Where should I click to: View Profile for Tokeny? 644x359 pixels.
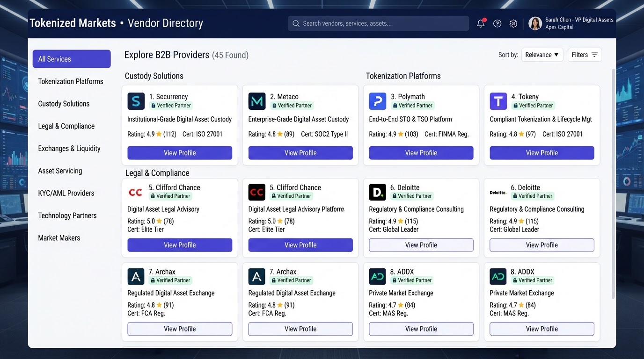pyautogui.click(x=542, y=153)
